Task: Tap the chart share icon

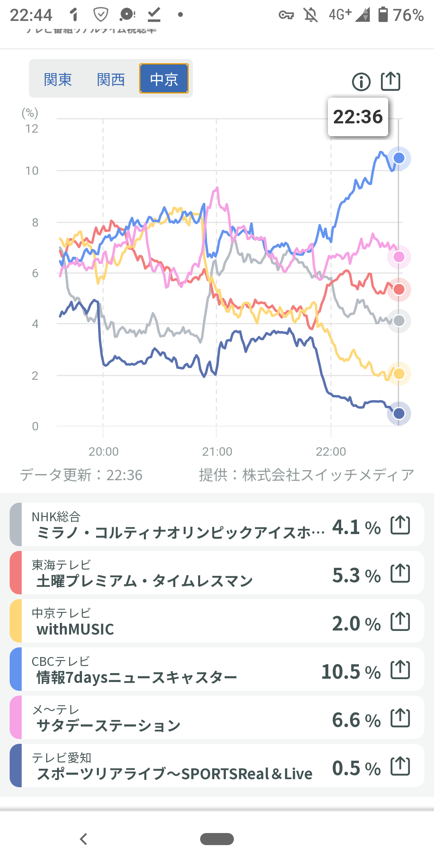Action: (x=390, y=82)
